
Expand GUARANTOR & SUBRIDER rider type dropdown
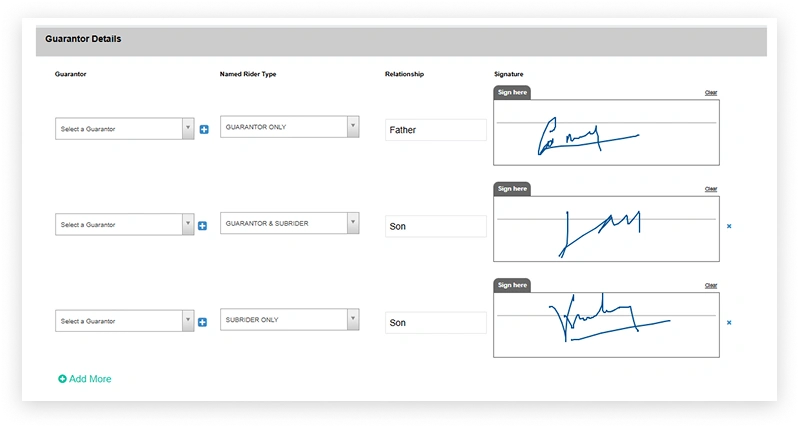(x=289, y=223)
